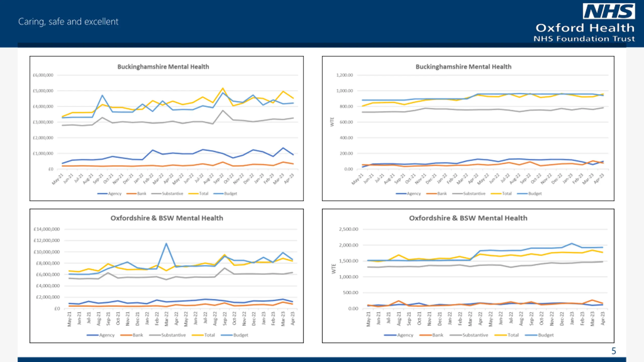Viewport: 644px width, 362px height.
Task: Click the £10,000,000 axis label in Oxfordshire chart
Action: pos(47,252)
